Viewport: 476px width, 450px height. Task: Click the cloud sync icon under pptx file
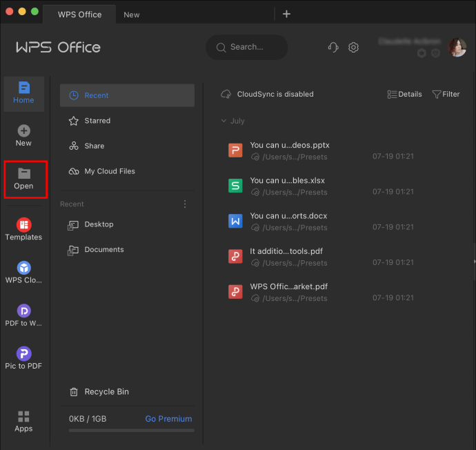(255, 157)
